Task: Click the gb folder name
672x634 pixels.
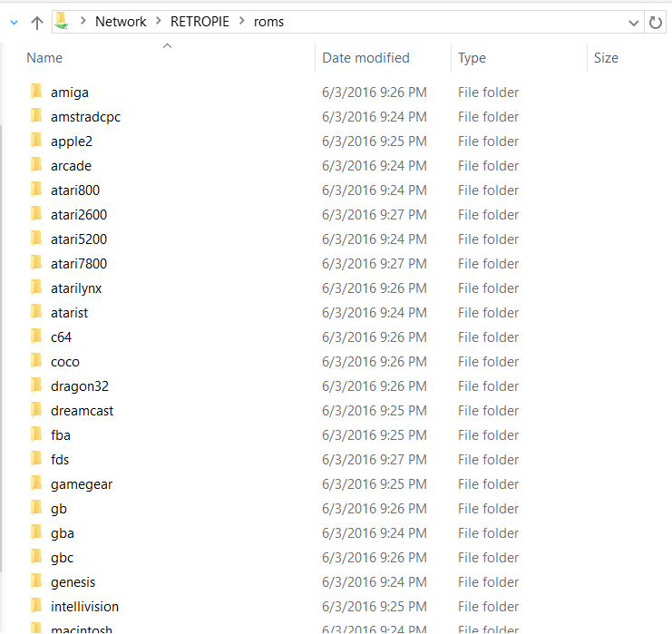Action: coord(59,509)
